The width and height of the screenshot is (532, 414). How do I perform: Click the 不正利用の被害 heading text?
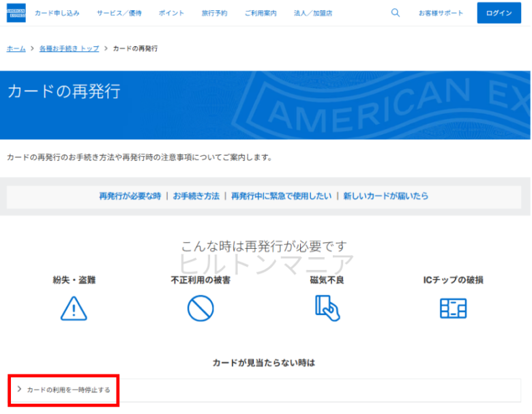click(x=201, y=280)
